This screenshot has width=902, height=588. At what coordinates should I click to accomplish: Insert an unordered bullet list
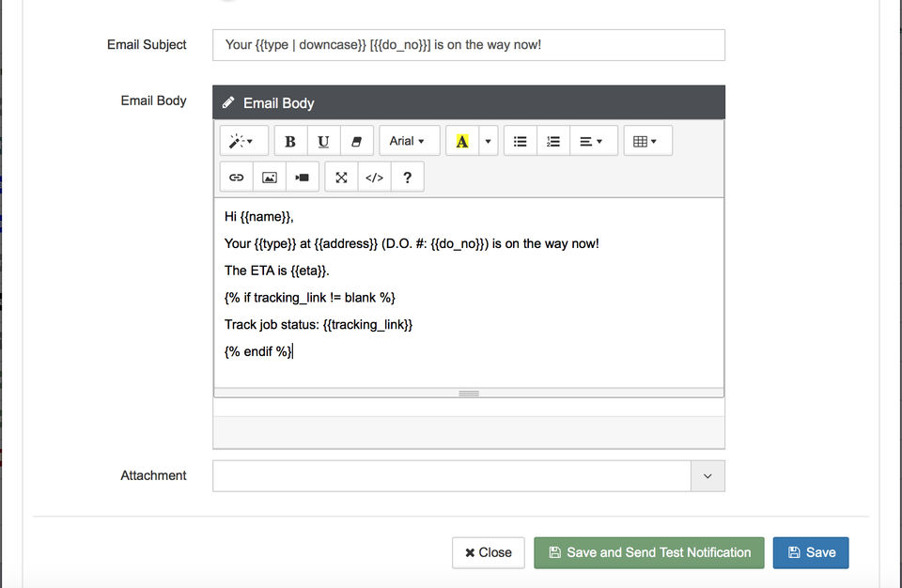(x=520, y=141)
